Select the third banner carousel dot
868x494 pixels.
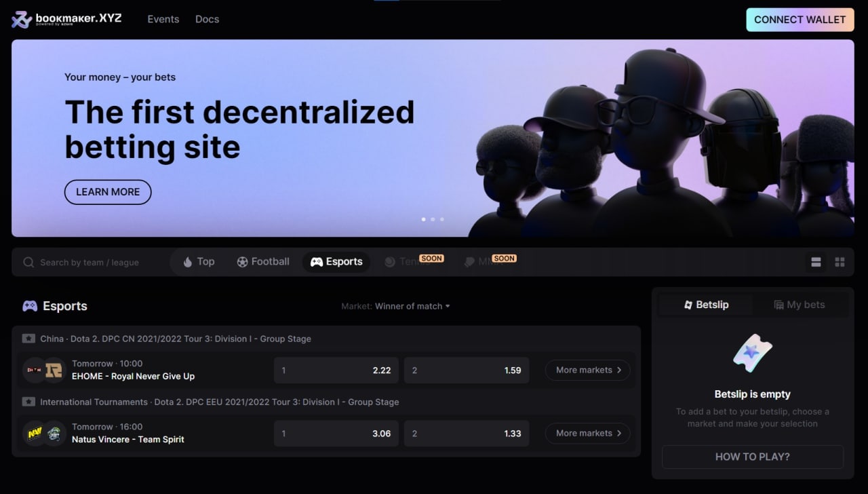tap(442, 219)
